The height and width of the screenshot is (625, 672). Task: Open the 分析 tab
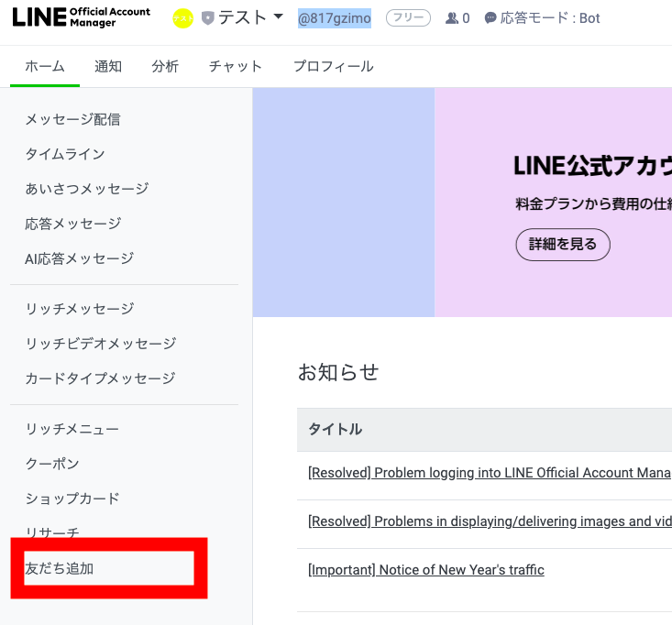pos(165,66)
